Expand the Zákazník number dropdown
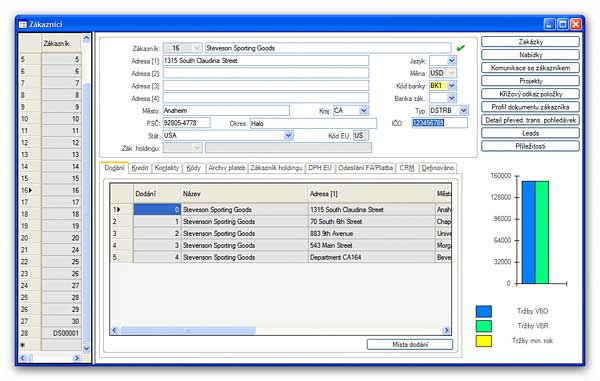600x381 pixels. click(197, 48)
